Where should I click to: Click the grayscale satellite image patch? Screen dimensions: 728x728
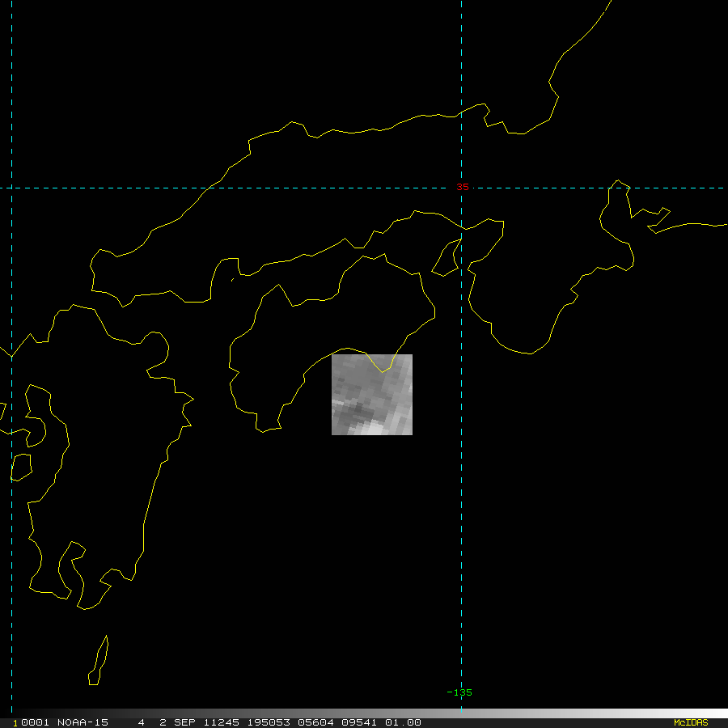(x=372, y=395)
